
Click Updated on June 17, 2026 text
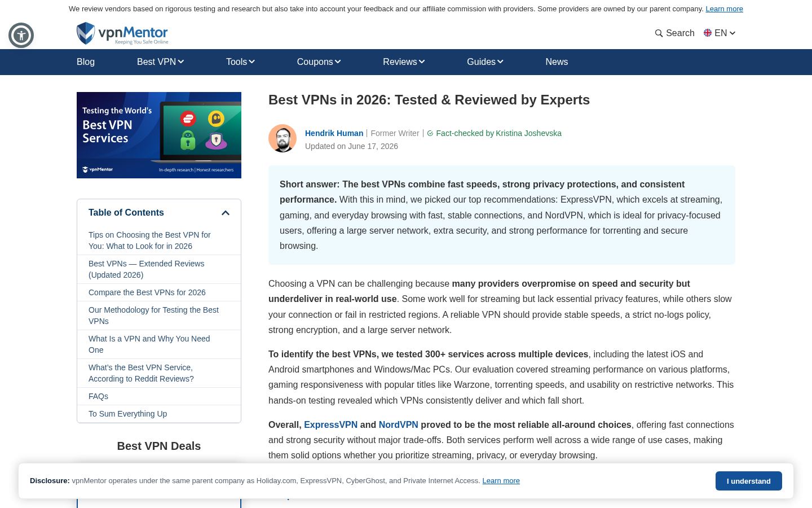(x=351, y=146)
